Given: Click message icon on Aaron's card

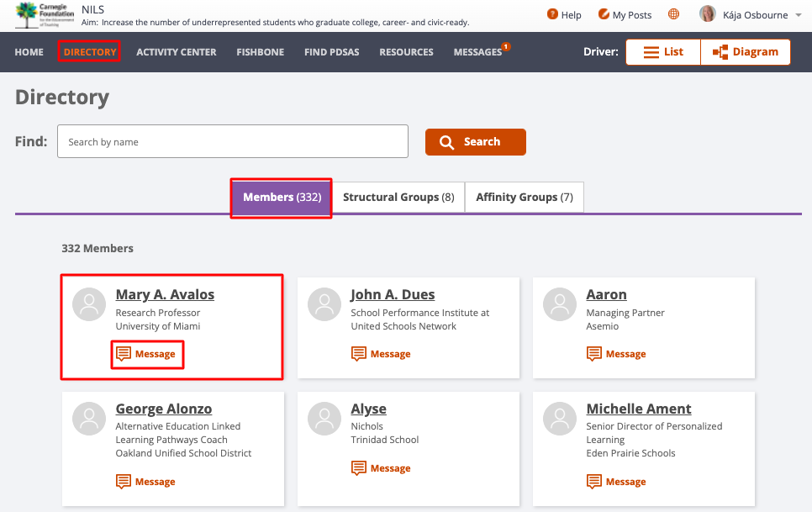Looking at the screenshot, I should coord(594,354).
